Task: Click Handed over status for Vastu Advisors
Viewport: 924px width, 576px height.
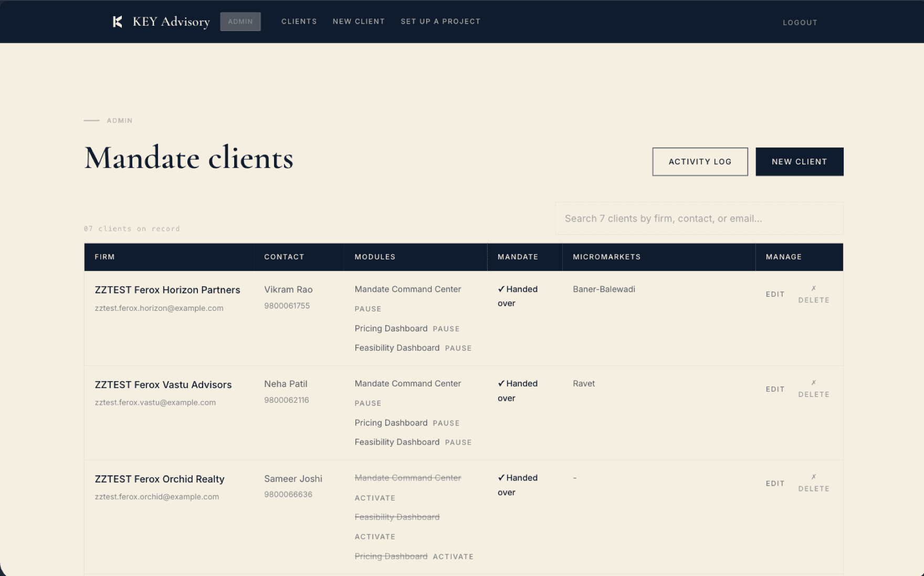Action: pos(518,391)
